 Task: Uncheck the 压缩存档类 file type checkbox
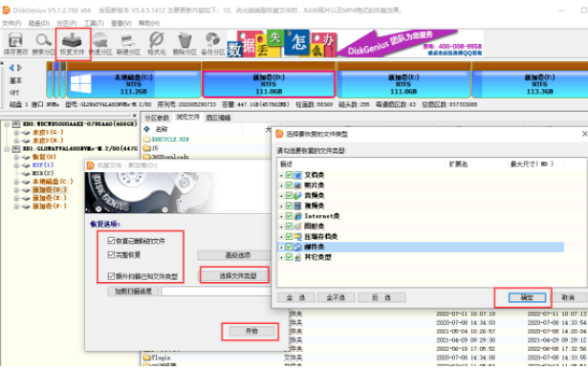pyautogui.click(x=289, y=236)
